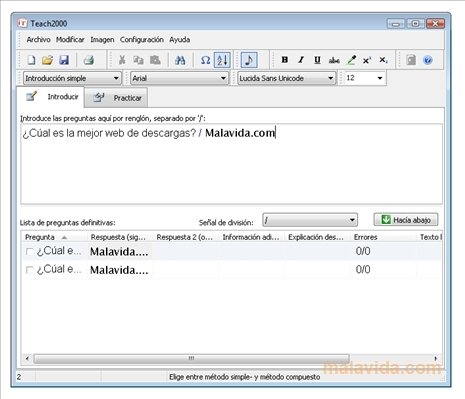Toggle the sort order icon
The height and width of the screenshot is (399, 465).
222,60
